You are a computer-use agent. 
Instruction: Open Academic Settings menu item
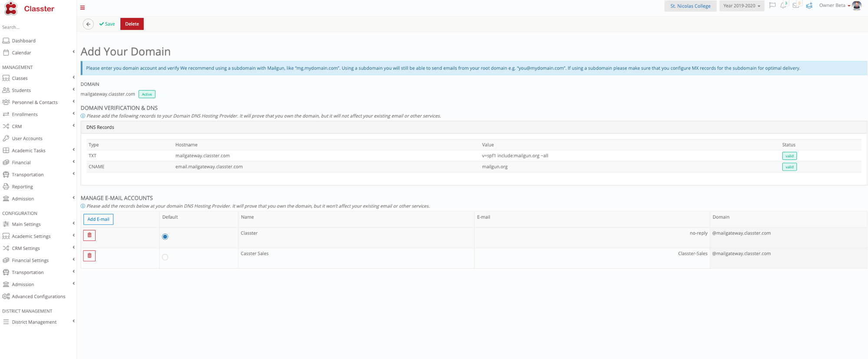[x=31, y=236]
